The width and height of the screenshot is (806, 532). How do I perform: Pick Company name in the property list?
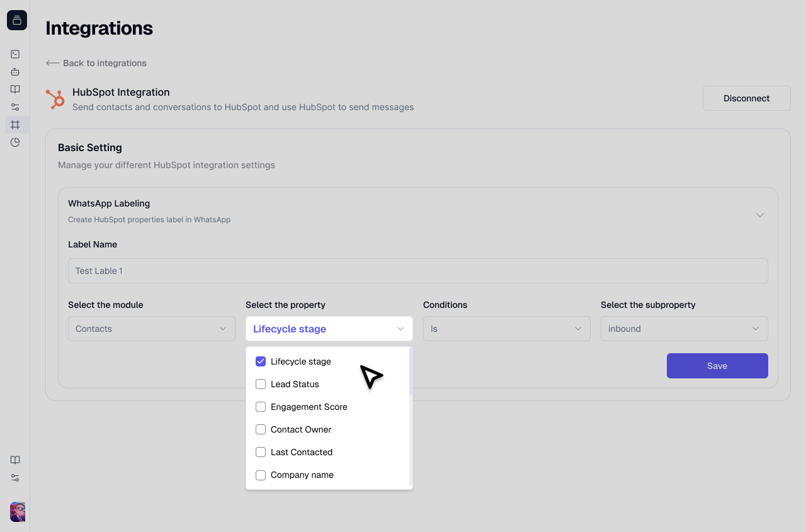pos(302,475)
